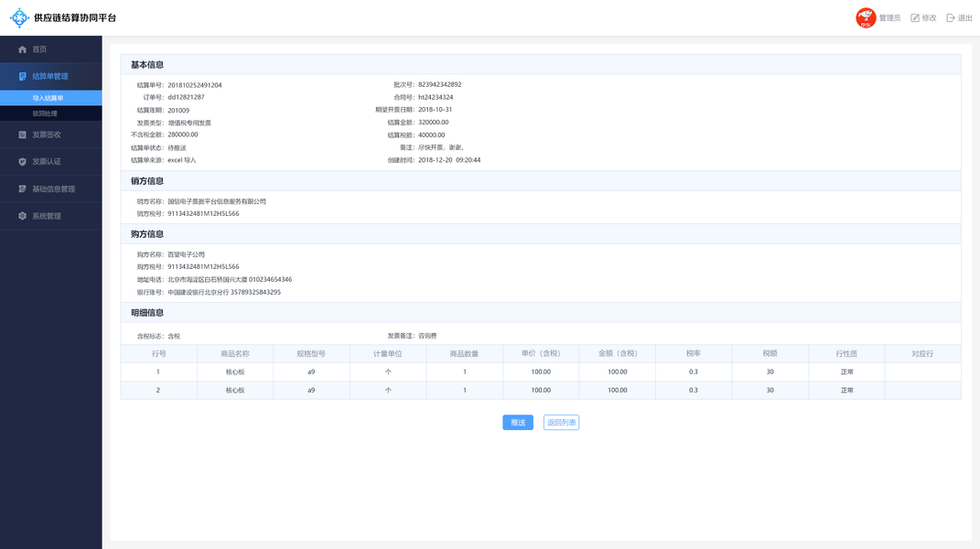
Task: Click settlement tax value 40000.00
Action: tap(431, 135)
